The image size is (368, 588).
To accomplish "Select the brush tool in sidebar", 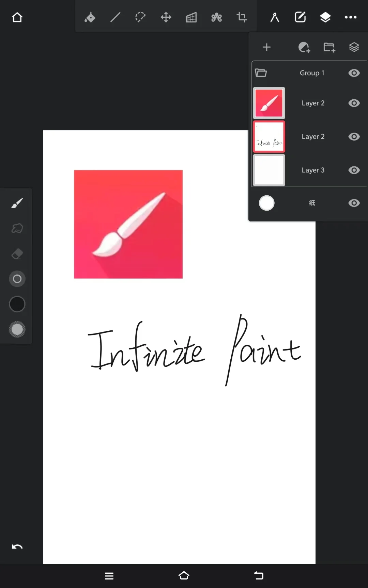I will pyautogui.click(x=17, y=203).
